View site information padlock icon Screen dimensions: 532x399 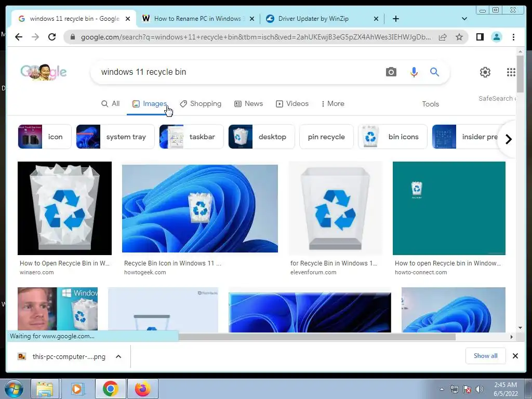click(72, 37)
